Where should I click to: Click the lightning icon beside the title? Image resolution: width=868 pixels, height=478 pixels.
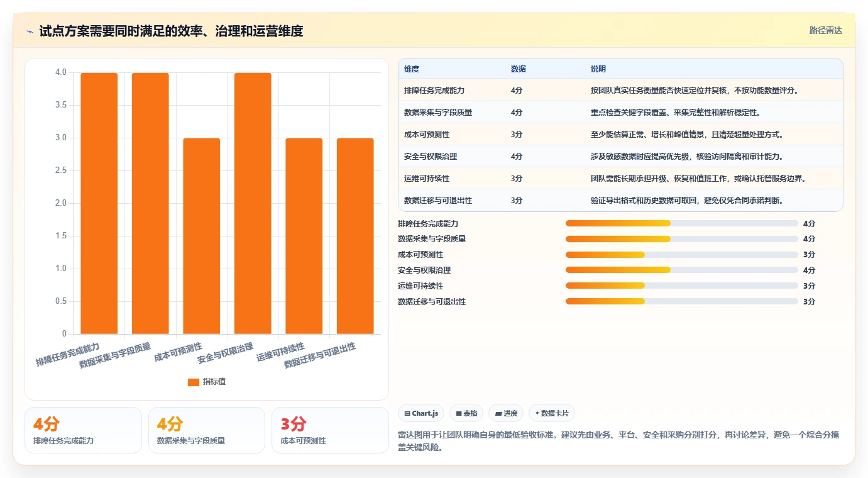(30, 31)
